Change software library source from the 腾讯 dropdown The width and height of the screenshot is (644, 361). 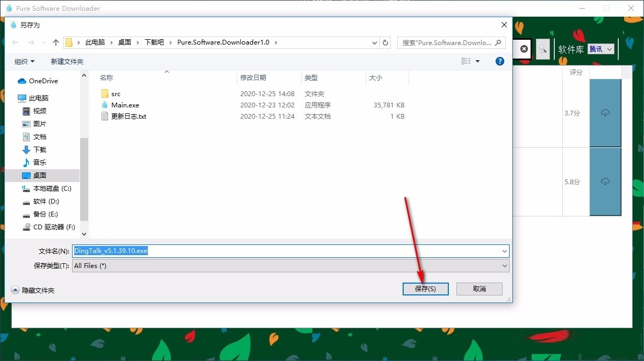[x=601, y=48]
